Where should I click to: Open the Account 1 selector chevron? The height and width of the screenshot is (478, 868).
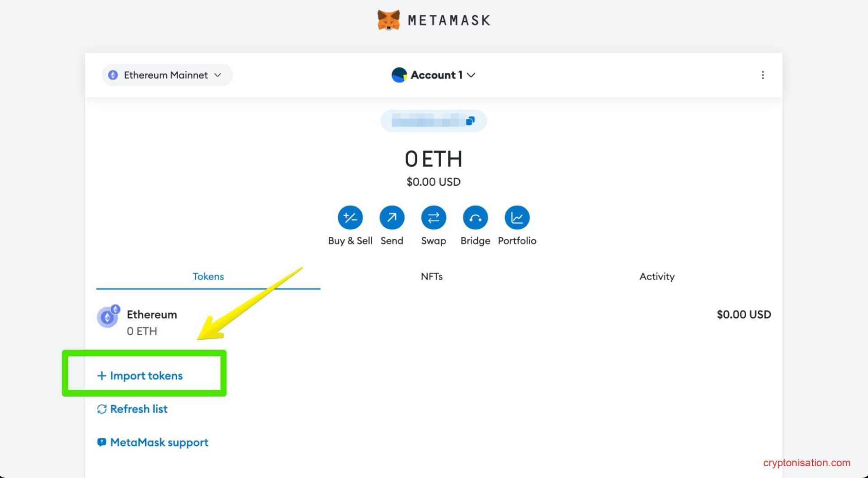pos(471,75)
